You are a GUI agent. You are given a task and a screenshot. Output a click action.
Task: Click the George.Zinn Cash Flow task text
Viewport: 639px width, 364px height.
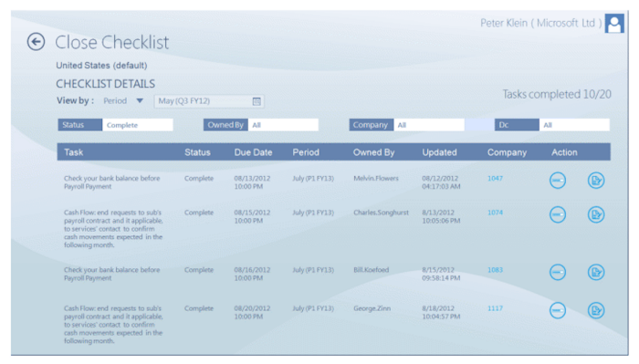pos(113,325)
